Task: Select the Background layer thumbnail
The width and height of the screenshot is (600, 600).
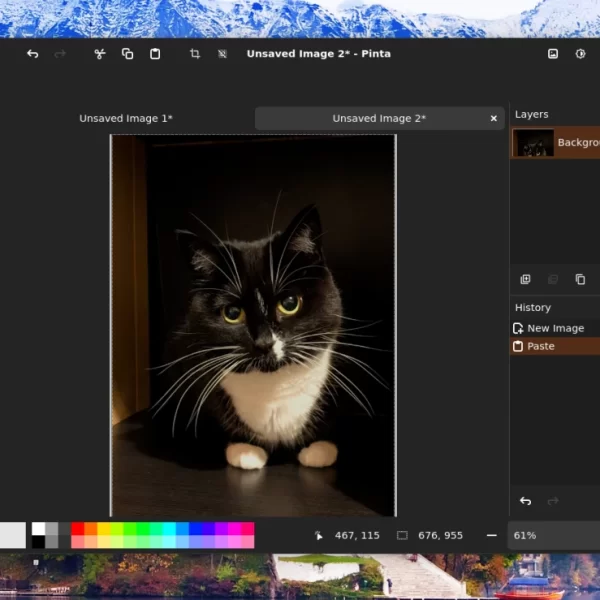Action: 533,143
